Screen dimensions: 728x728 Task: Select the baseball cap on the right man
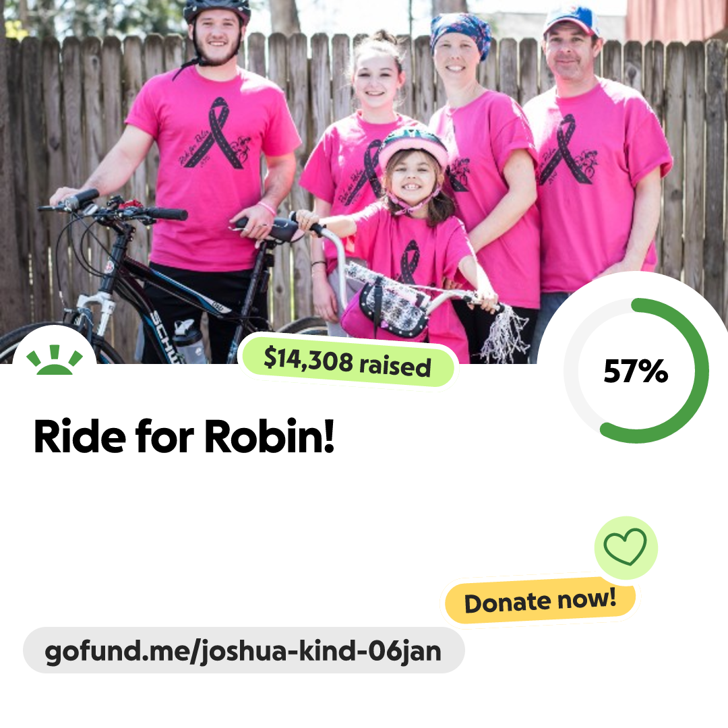[571, 20]
